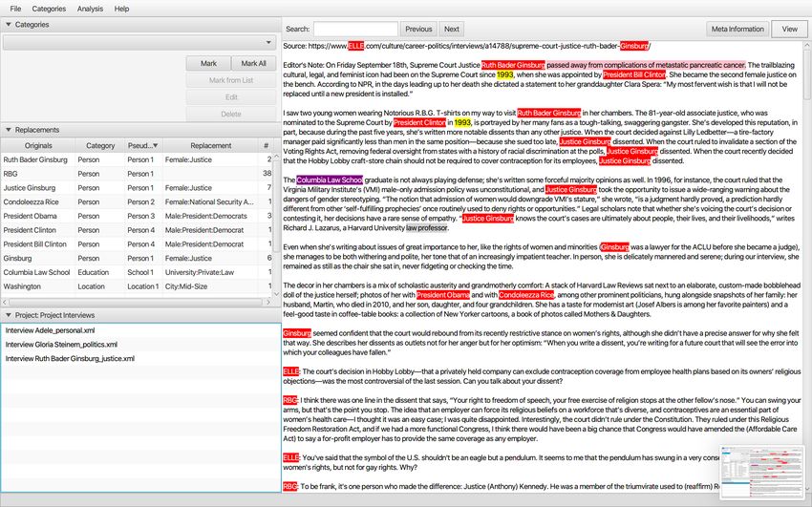
Task: Click the document vertical scrollbar
Action: click(x=807, y=73)
